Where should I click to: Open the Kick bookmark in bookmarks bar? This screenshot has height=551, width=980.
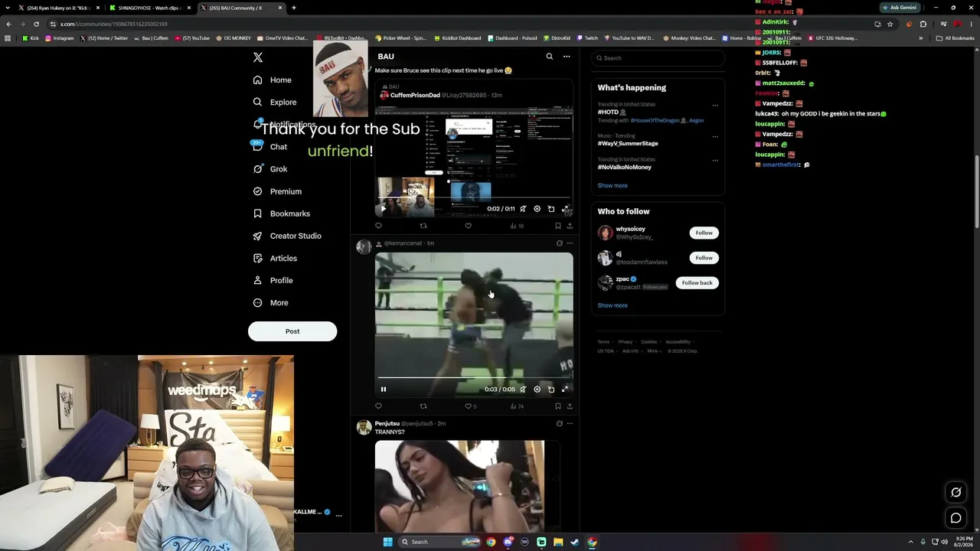click(x=31, y=38)
